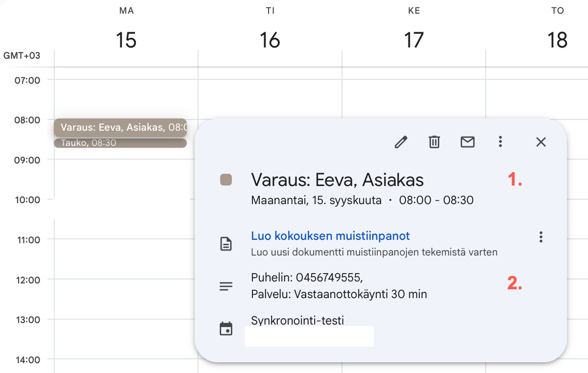Image resolution: width=588 pixels, height=373 pixels.
Task: Click the description lines icon
Action: (x=226, y=287)
